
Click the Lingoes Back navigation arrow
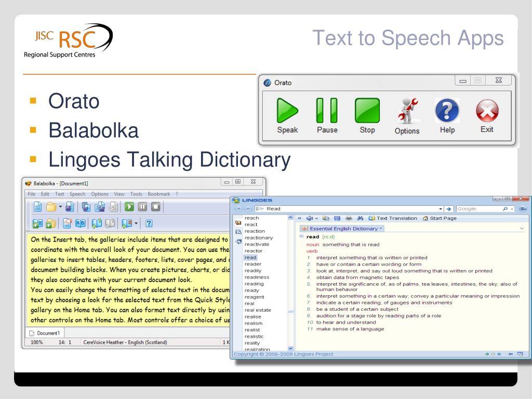coord(238,209)
